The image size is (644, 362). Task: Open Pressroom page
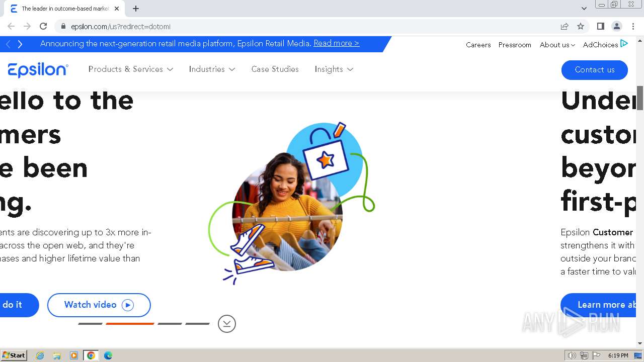tap(515, 45)
